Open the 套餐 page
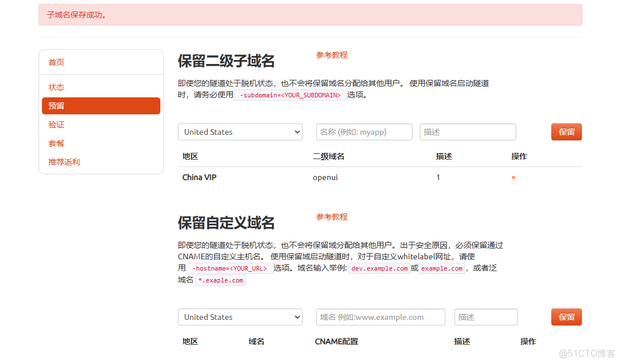The image size is (621, 364). 56,143
